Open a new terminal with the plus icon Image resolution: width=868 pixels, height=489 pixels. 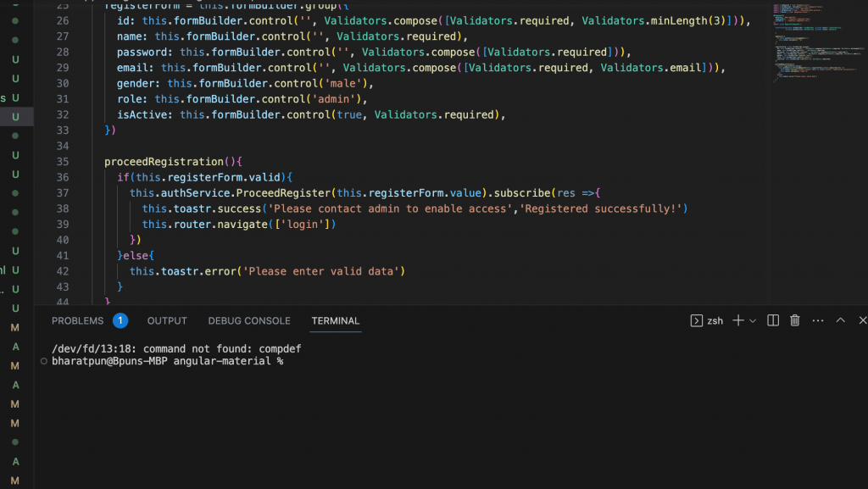738,320
